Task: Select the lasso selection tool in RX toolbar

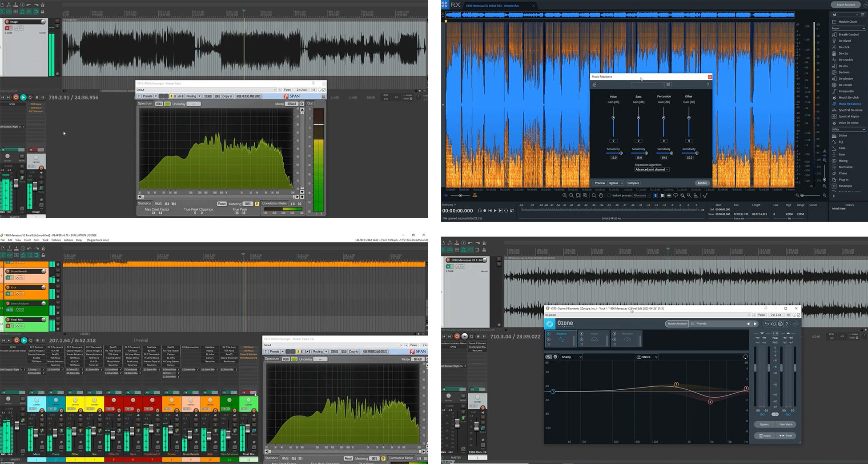Action: point(675,196)
